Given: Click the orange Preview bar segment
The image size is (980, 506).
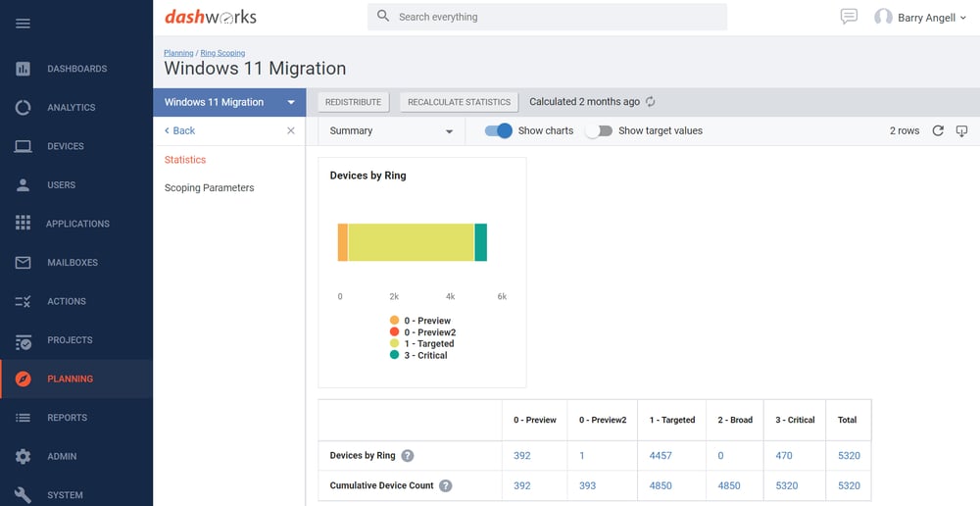Looking at the screenshot, I should pyautogui.click(x=342, y=242).
